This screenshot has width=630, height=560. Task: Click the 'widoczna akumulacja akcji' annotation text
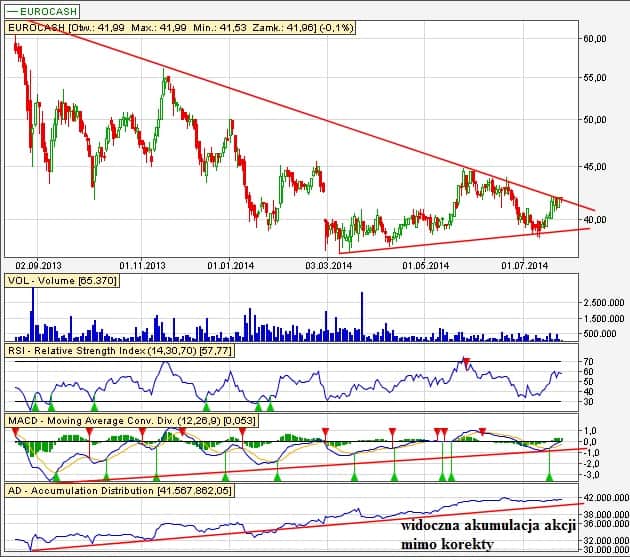coord(481,525)
